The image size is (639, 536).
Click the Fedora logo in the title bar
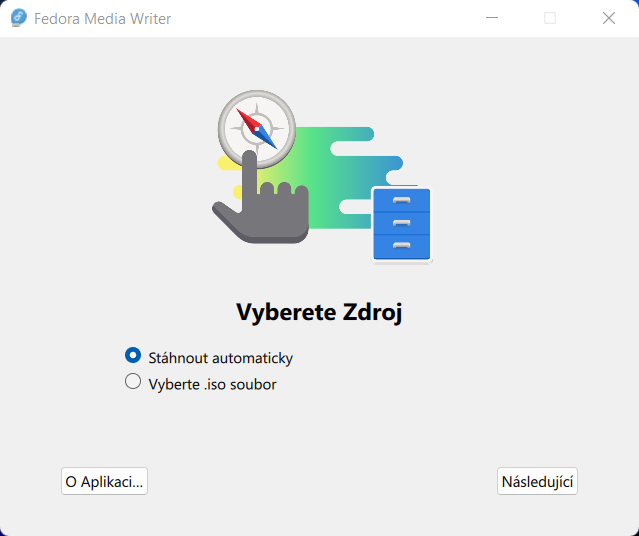click(x=18, y=18)
